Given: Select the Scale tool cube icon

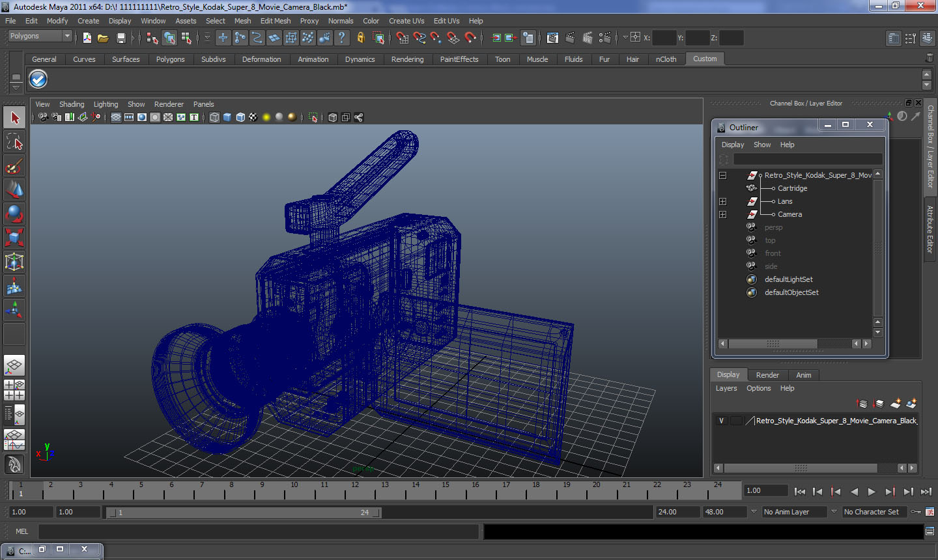Looking at the screenshot, I should (x=14, y=238).
